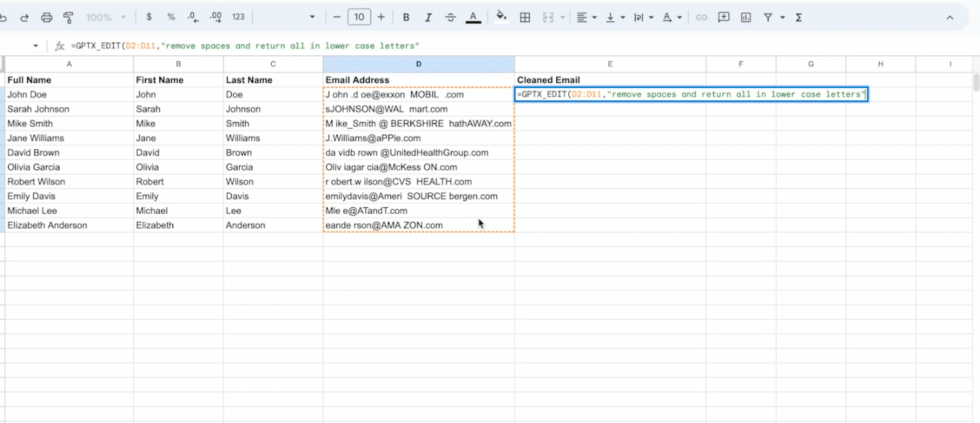Click the Print icon

tap(46, 18)
